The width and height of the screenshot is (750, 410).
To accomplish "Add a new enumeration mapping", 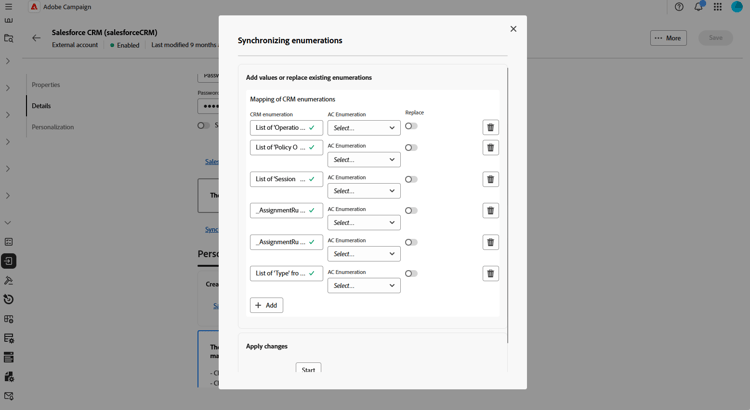I will pos(266,305).
